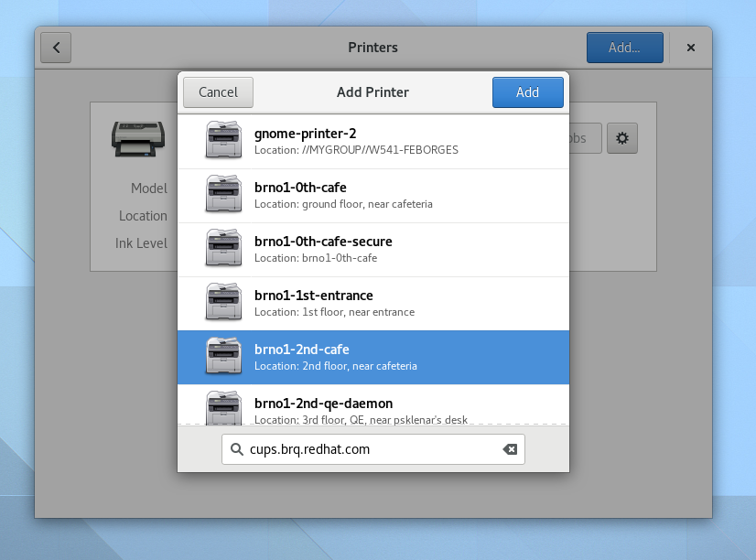
Task: Click the installed printer icon in Printers window
Action: 138,139
